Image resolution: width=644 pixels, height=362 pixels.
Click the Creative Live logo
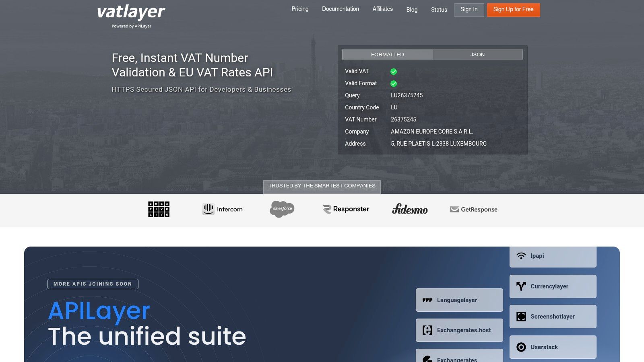pos(159,209)
